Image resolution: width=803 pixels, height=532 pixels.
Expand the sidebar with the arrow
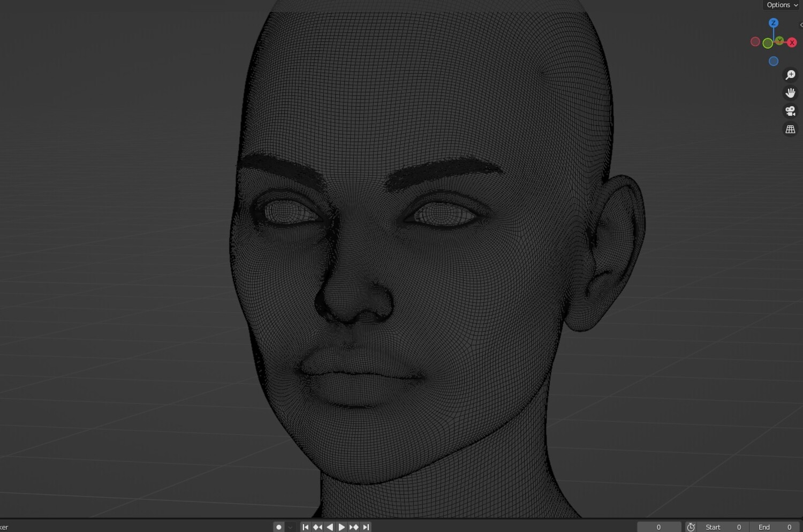tap(801, 25)
